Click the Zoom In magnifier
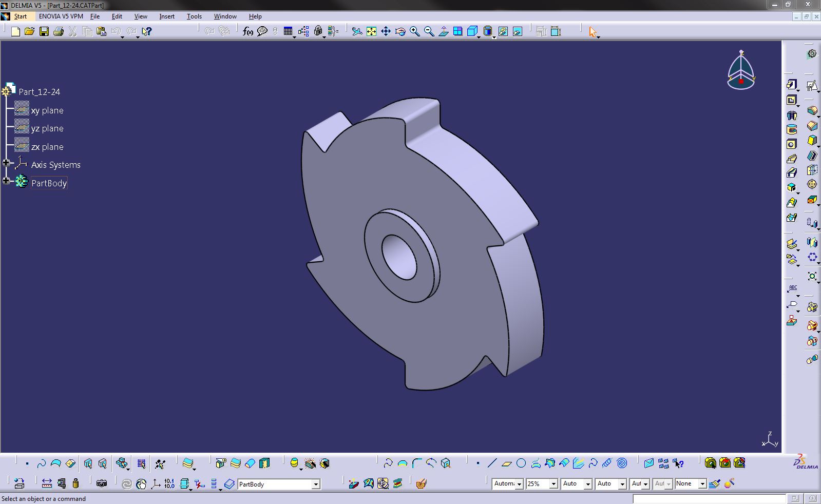Screen dimensions: 821x504 click(x=414, y=32)
